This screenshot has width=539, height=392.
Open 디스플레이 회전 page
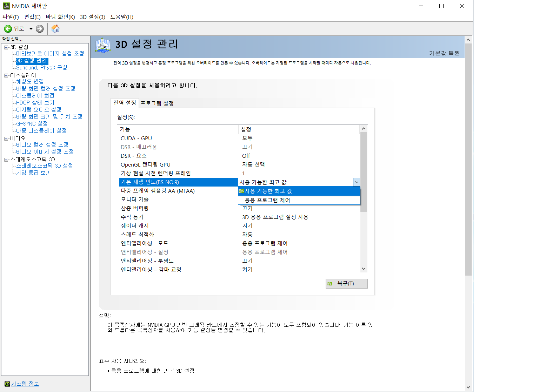click(x=35, y=95)
